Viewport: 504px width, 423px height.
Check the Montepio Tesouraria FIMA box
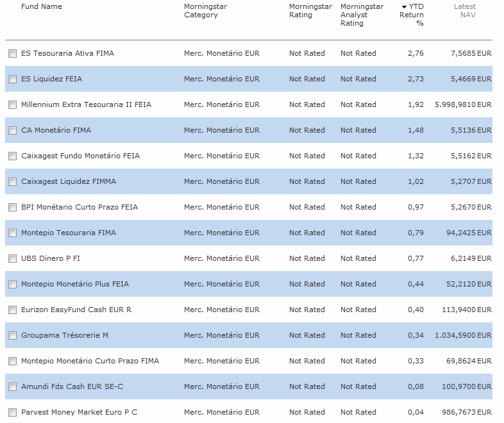tap(12, 233)
